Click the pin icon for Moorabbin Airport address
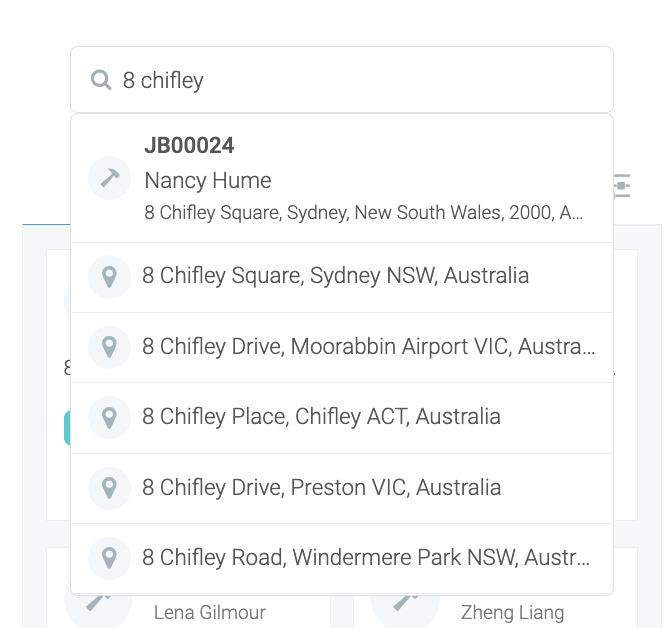 (109, 347)
